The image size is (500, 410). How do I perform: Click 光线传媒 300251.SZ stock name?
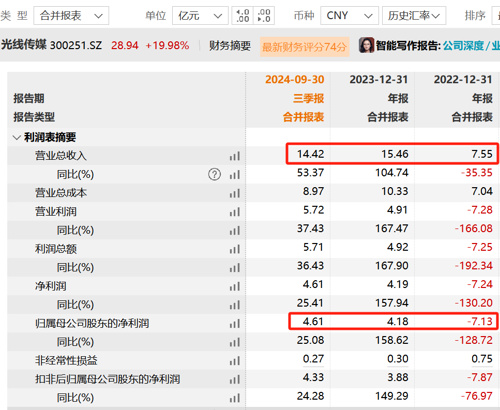tap(51, 45)
